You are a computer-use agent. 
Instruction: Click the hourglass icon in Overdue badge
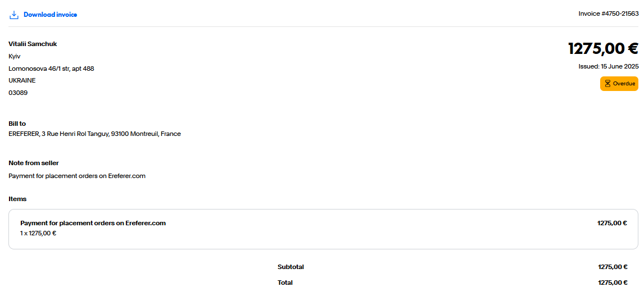607,84
